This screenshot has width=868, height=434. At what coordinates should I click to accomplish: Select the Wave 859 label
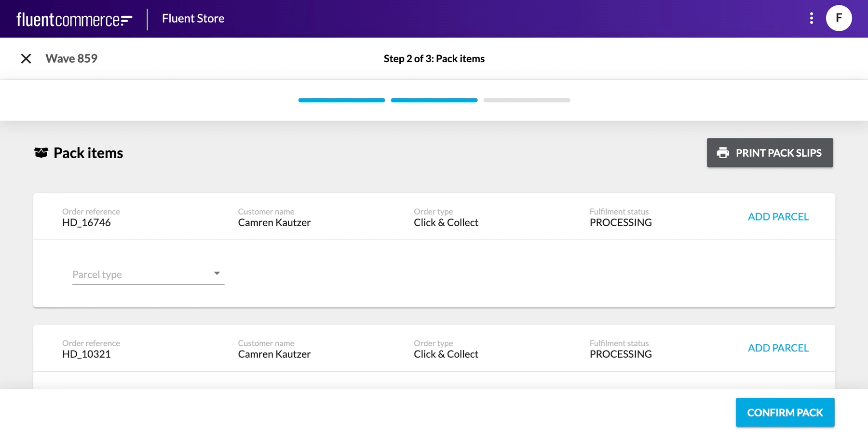click(71, 58)
